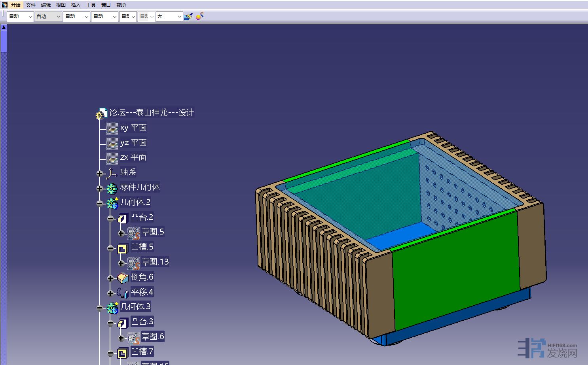Click the 草图.13 sketch icon
Image resolution: width=588 pixels, height=365 pixels.
point(134,263)
